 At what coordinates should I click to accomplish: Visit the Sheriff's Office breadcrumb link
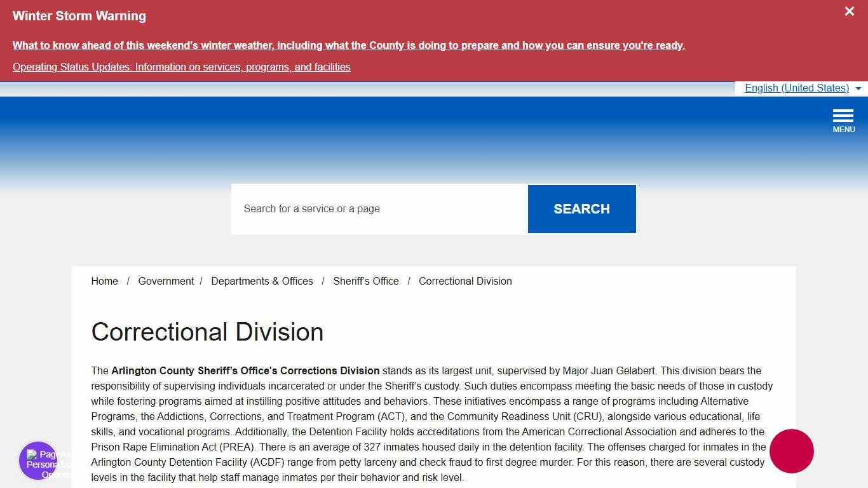[x=366, y=281]
